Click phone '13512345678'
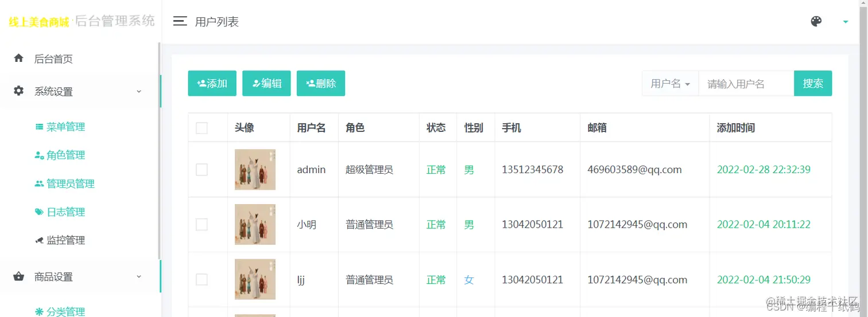This screenshot has height=317, width=868. [x=532, y=170]
